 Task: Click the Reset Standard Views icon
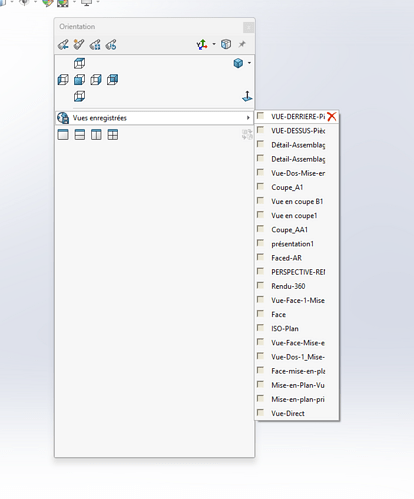[111, 44]
